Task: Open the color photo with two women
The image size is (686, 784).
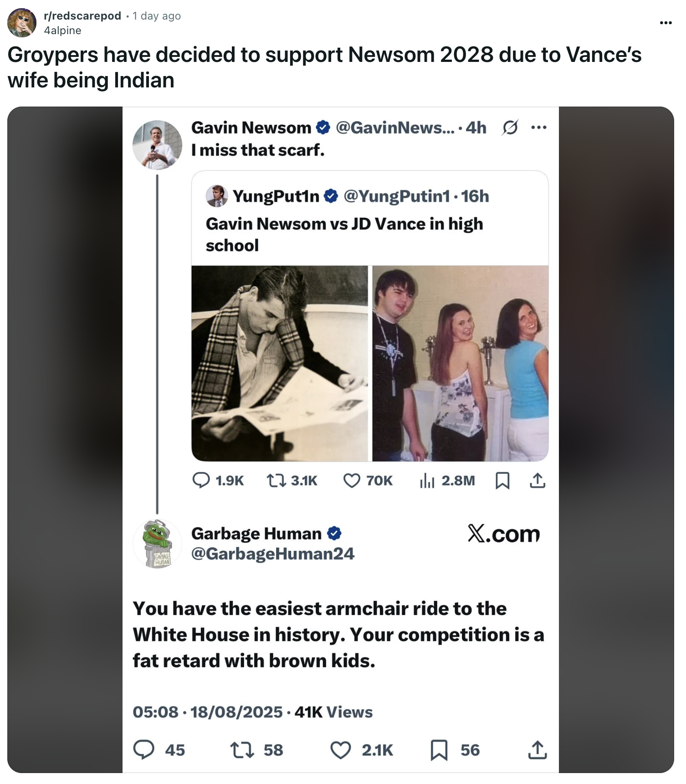Action: point(461,363)
